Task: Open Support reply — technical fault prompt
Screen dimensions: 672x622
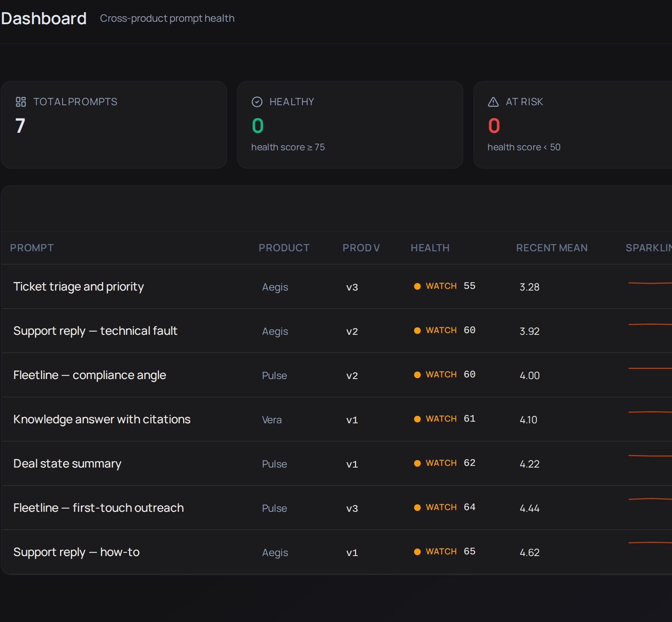Action: click(x=95, y=331)
